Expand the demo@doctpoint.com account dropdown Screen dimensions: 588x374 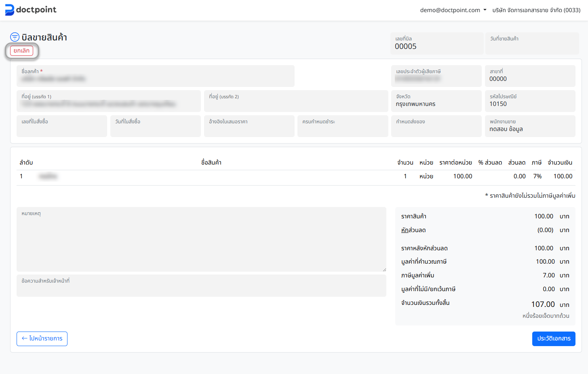[x=453, y=10]
